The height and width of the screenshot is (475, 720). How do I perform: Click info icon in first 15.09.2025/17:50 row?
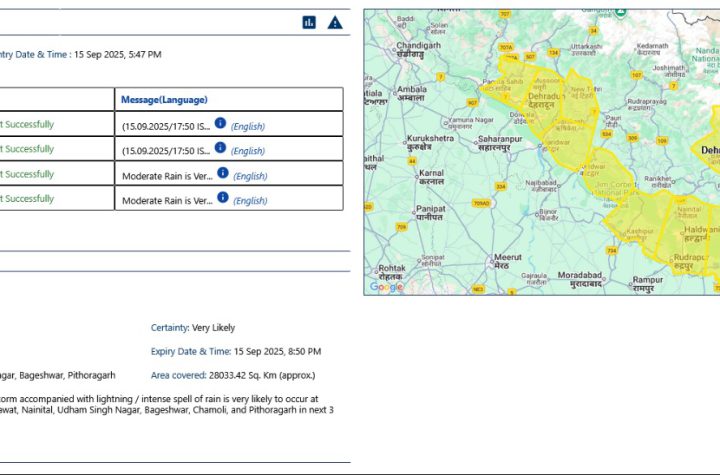point(220,123)
